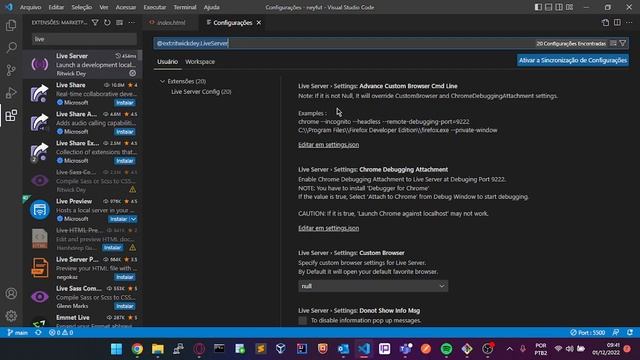
Task: Click the Extensions icon in activity bar
Action: 11,116
